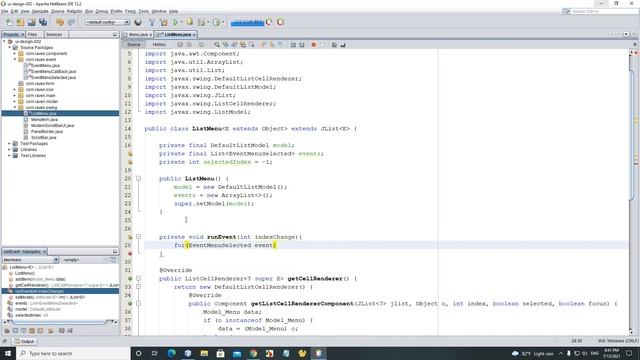Click the Windows Start button
Screen dimensions: 640x360
[x=8, y=353]
